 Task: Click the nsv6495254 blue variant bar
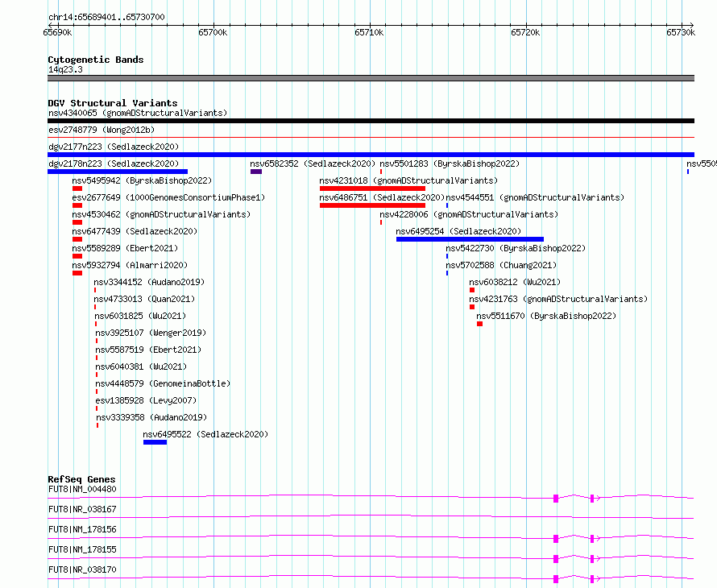470,239
